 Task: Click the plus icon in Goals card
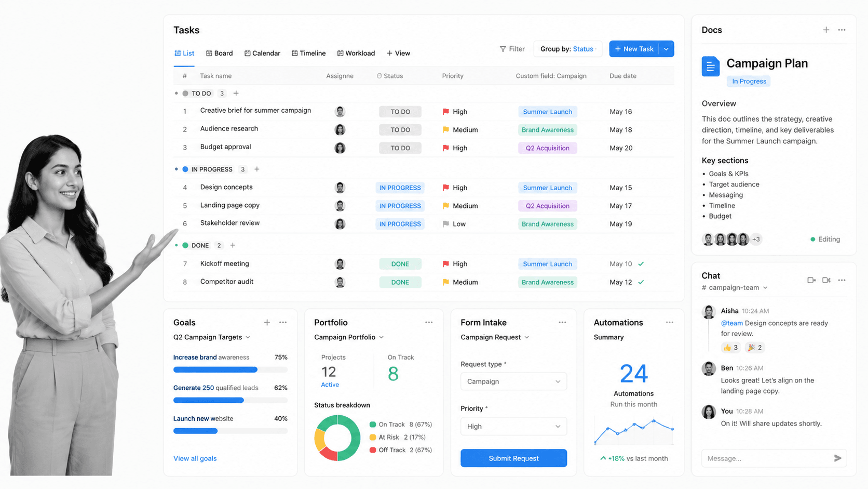(x=267, y=322)
